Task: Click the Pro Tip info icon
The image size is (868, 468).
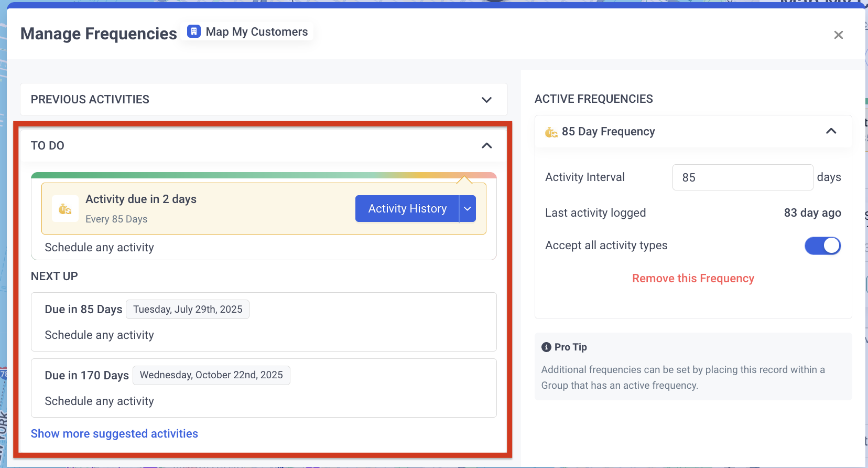Action: [x=546, y=347]
